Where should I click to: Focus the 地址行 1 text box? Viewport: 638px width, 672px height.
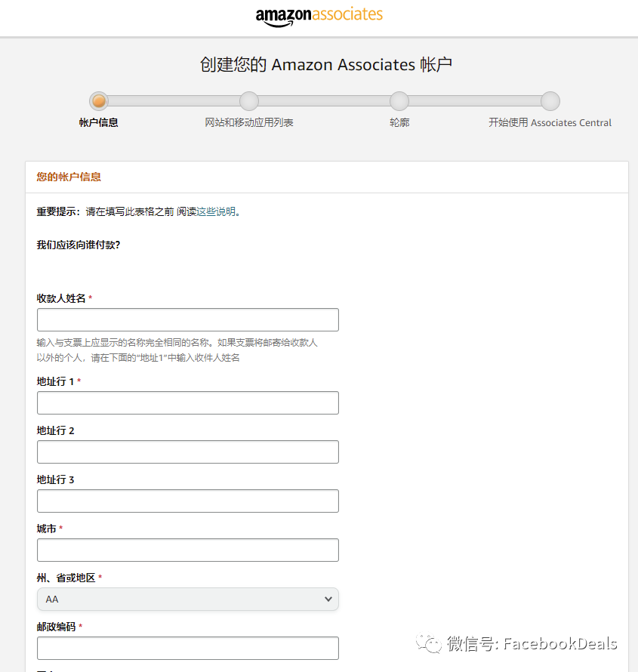click(188, 403)
